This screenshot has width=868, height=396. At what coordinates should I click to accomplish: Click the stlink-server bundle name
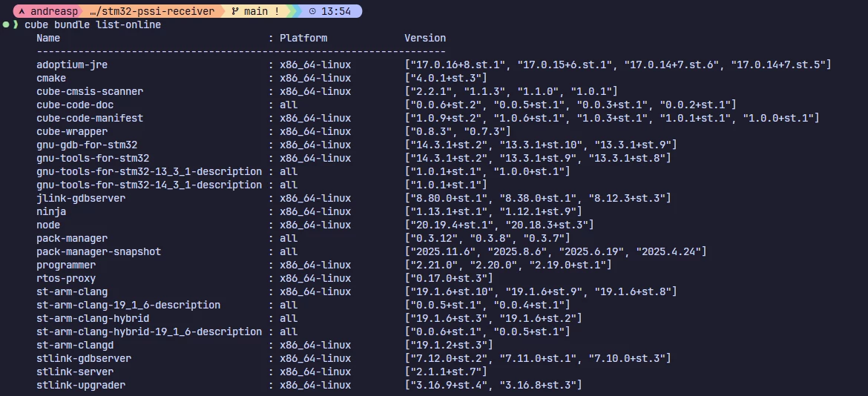tap(75, 372)
